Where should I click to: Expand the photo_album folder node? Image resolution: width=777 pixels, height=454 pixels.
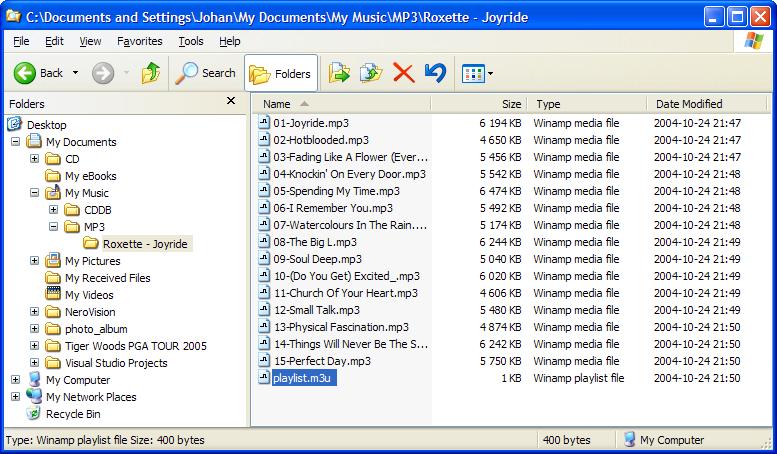[34, 329]
